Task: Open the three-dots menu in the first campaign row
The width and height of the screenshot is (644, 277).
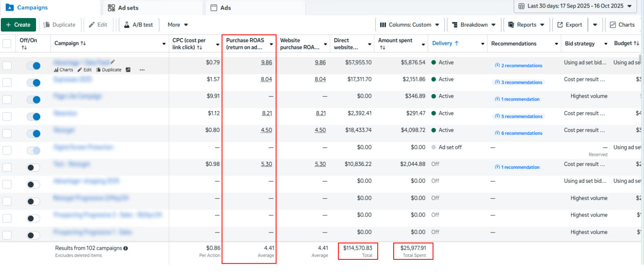Action: click(x=142, y=70)
